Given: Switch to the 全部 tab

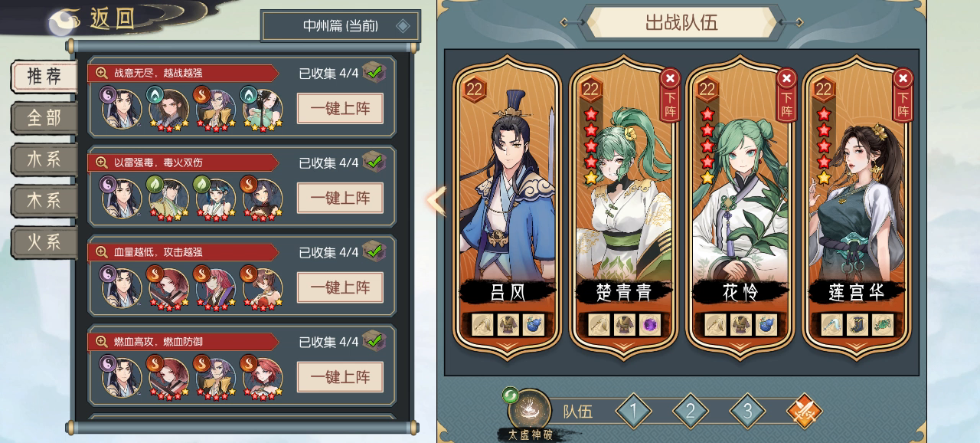Looking at the screenshot, I should 44,118.
